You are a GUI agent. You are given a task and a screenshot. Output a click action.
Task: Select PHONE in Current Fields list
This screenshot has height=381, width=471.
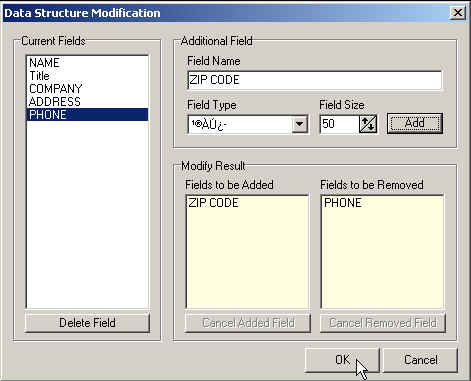pyautogui.click(x=87, y=115)
